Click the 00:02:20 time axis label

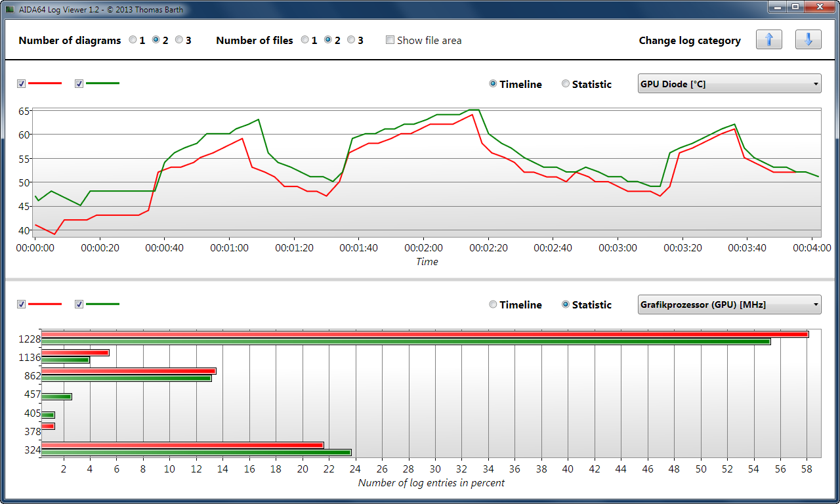click(488, 248)
